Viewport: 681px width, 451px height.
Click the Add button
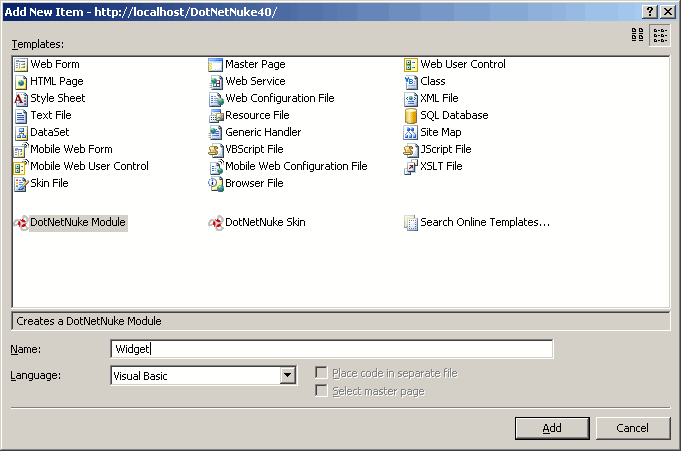point(552,428)
